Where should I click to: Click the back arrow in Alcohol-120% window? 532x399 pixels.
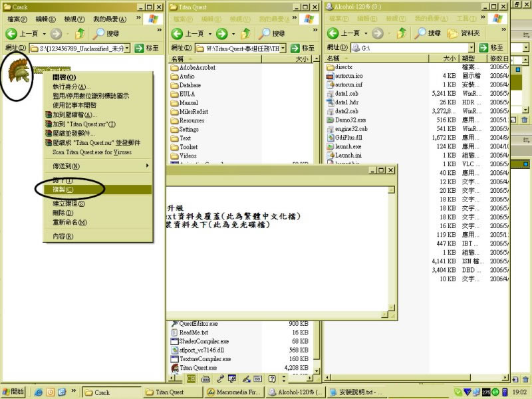click(x=332, y=33)
